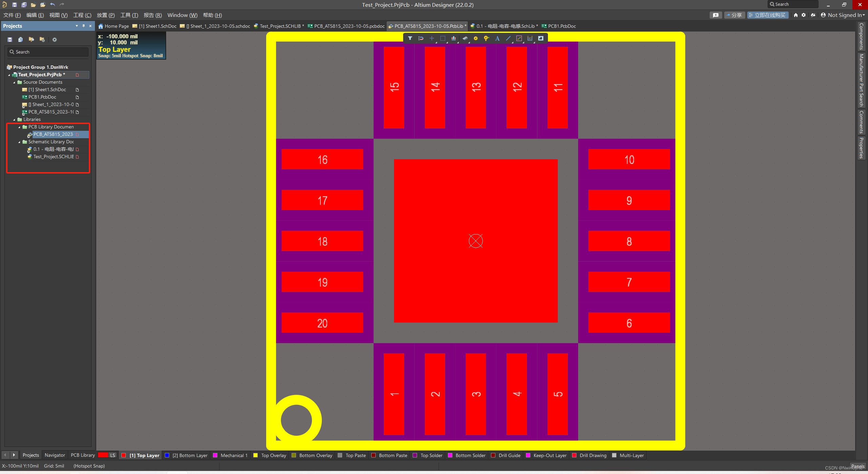Select the place via tool

pyautogui.click(x=486, y=38)
